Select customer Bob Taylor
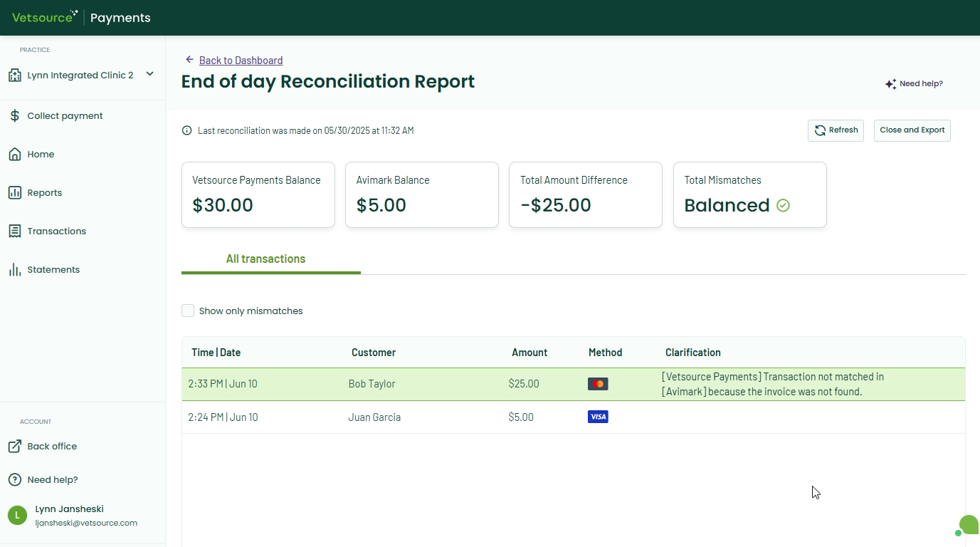This screenshot has height=547, width=980. (372, 384)
